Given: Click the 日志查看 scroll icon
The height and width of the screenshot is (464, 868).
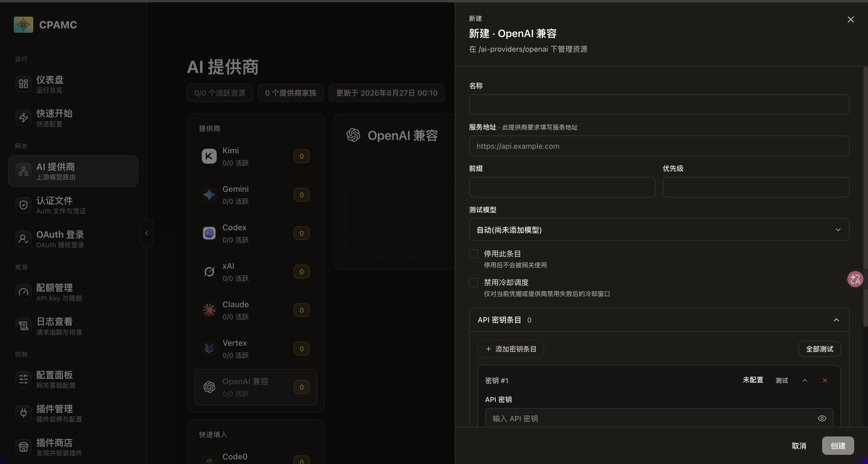Looking at the screenshot, I should (23, 326).
